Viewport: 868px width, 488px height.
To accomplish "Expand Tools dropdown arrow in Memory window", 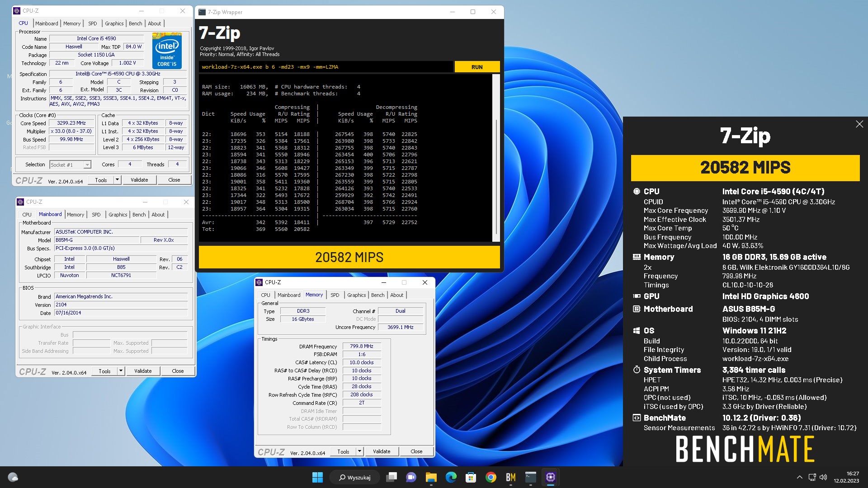I will click(x=359, y=451).
